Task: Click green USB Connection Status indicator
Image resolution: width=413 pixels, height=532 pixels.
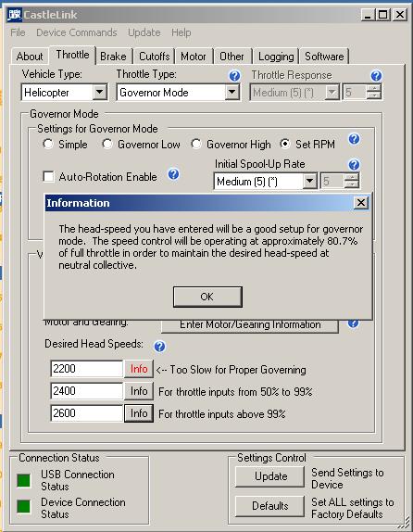Action: tap(24, 480)
